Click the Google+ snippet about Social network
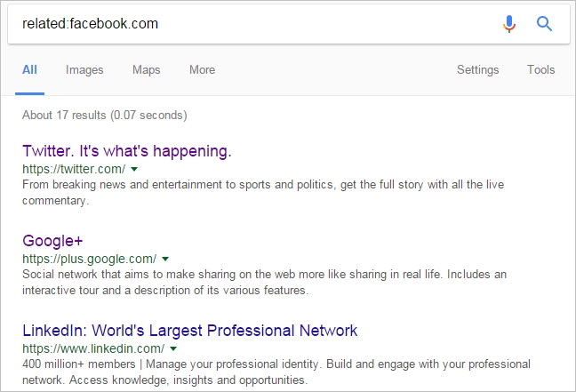 point(264,282)
